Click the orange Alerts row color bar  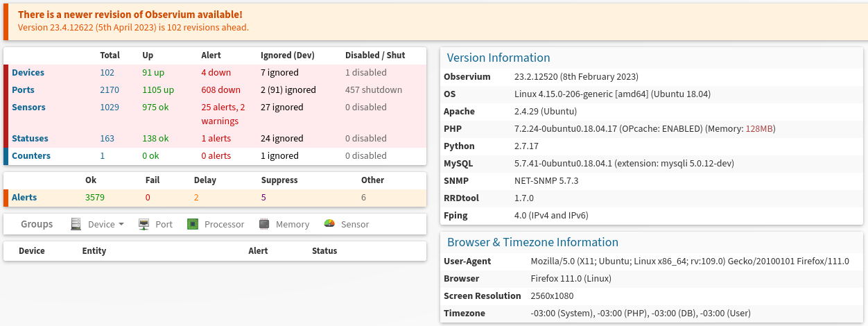click(x=6, y=198)
